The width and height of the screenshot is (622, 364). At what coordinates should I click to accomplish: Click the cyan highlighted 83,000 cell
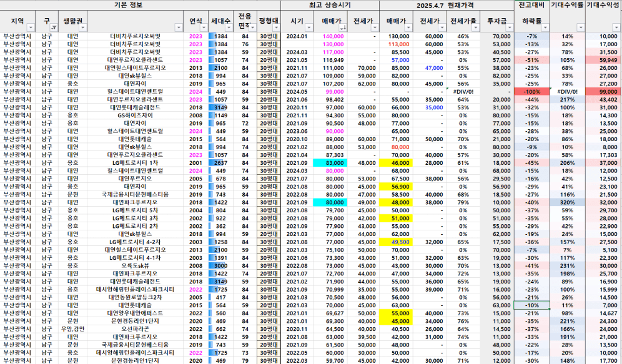330,163
